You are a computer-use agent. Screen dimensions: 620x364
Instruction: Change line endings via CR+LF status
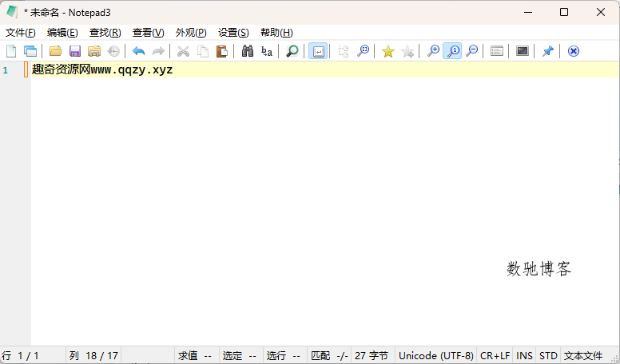(495, 356)
